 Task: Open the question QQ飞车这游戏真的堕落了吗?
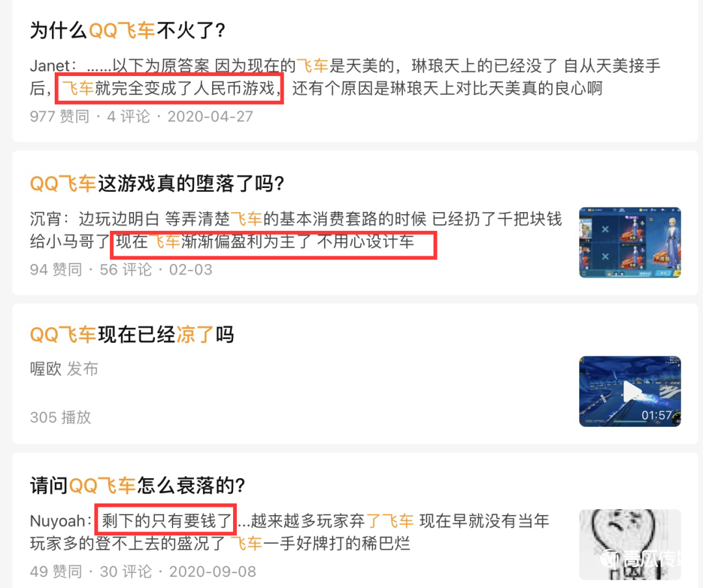click(157, 183)
